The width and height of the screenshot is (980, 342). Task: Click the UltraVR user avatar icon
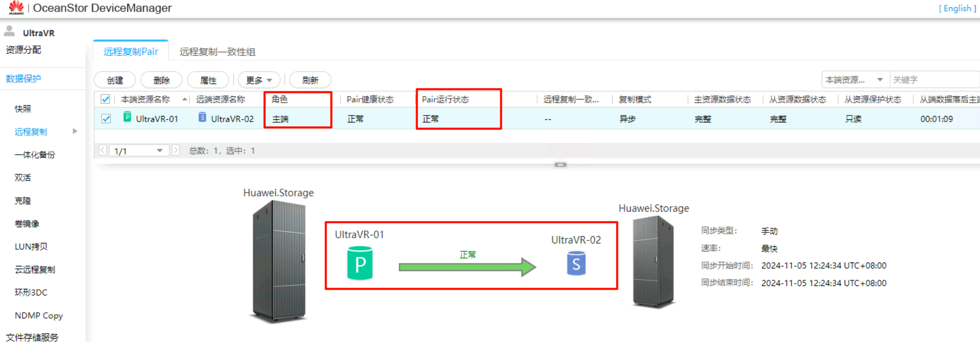tap(9, 31)
